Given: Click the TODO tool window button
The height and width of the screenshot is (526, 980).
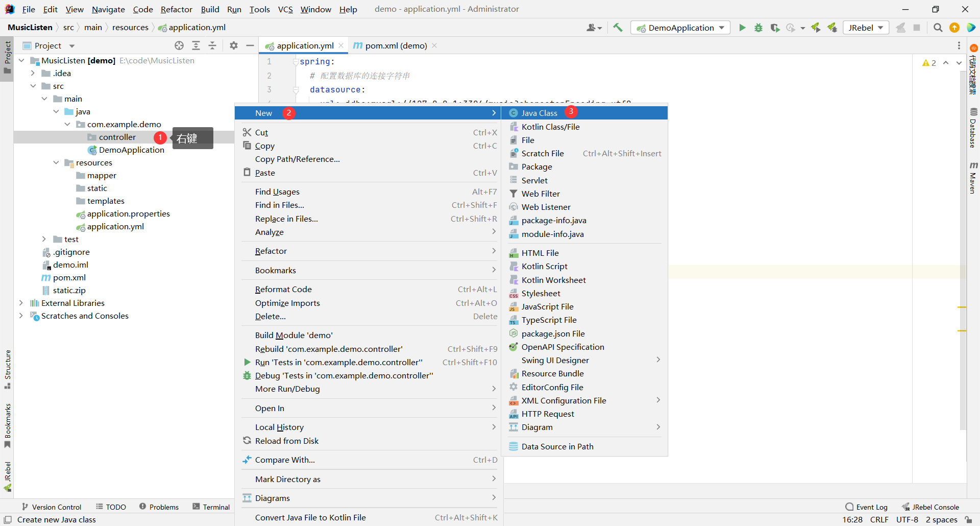Looking at the screenshot, I should pyautogui.click(x=111, y=507).
